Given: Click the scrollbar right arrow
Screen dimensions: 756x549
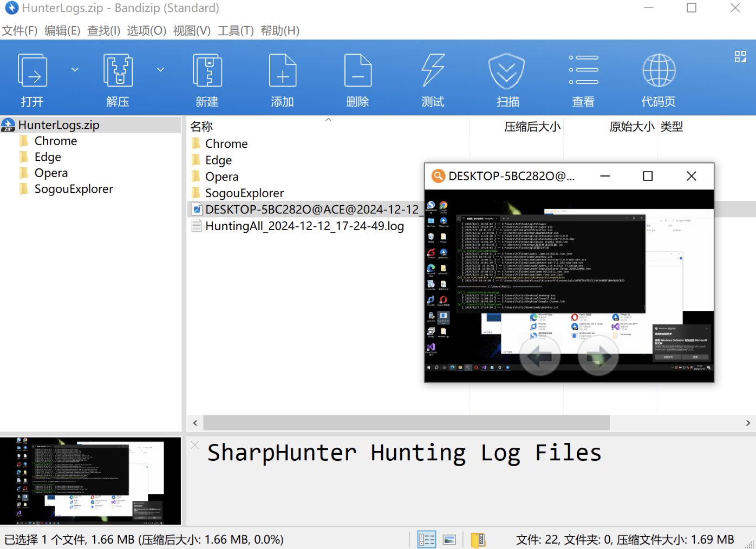Looking at the screenshot, I should (x=748, y=423).
